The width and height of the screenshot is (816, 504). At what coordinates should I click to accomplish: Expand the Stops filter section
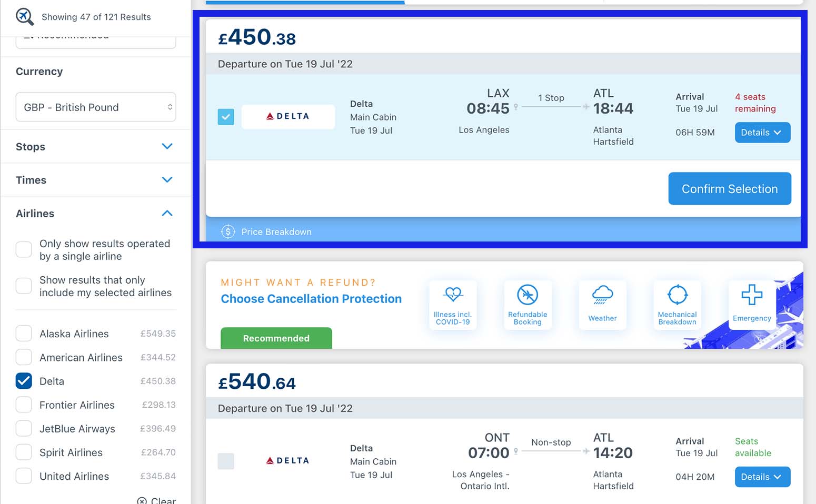(96, 147)
